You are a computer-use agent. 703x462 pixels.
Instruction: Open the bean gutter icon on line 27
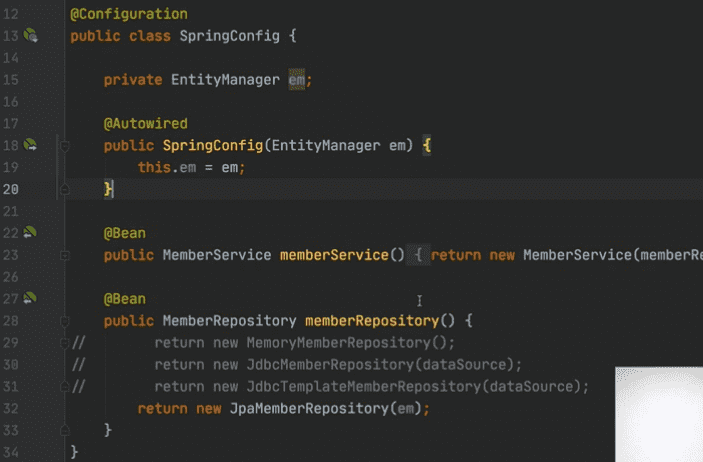tap(30, 298)
